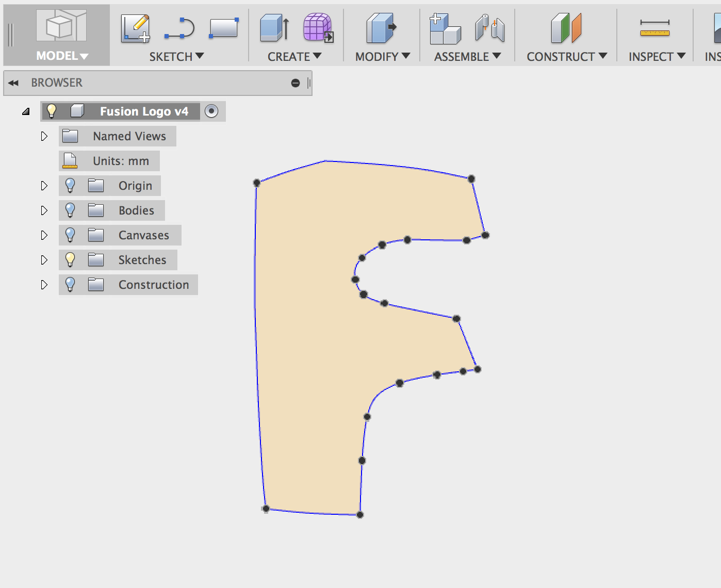Viewport: 721px width, 588px height.
Task: Open the CONSTRUCT dropdown
Action: [567, 57]
